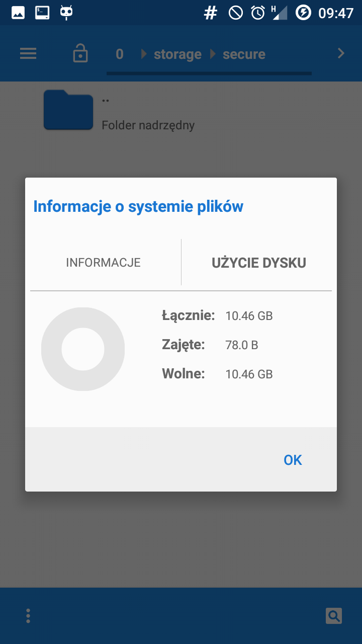The image size is (362, 644).
Task: Tap the unlocked padlock icon
Action: (x=80, y=53)
